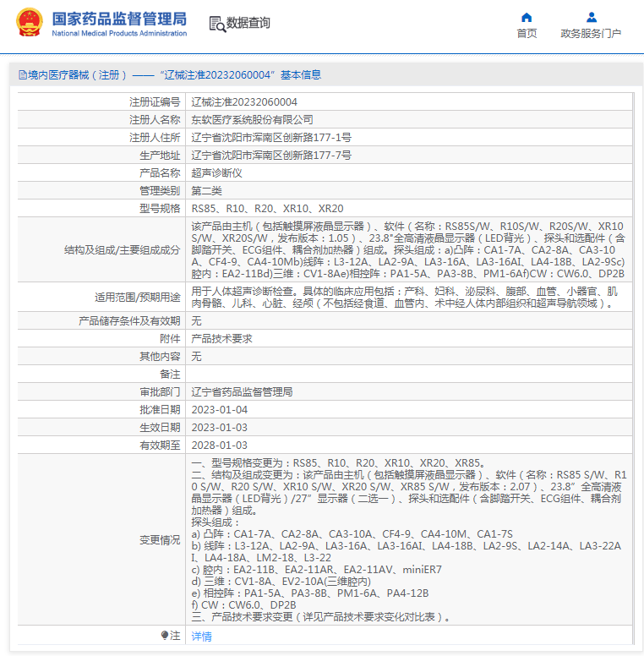Click the 首页 home icon
Screen dimensions: 644x656
527,17
